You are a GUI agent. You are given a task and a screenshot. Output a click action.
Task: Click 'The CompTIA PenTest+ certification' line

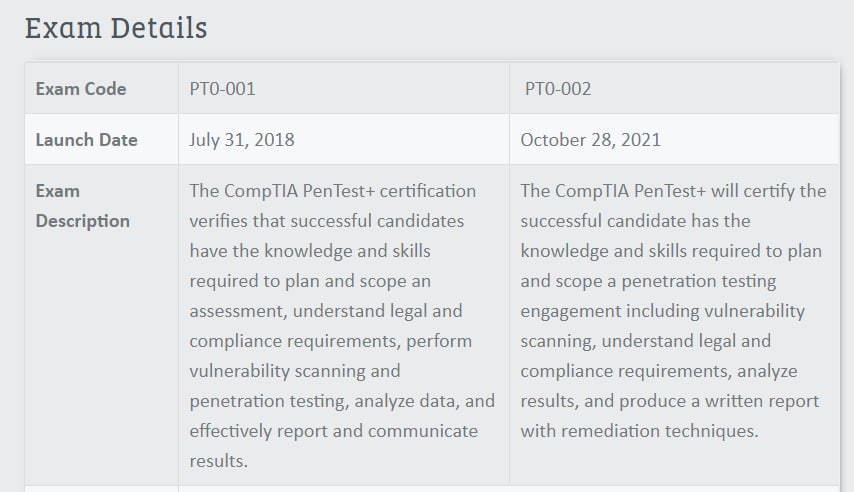tap(333, 191)
